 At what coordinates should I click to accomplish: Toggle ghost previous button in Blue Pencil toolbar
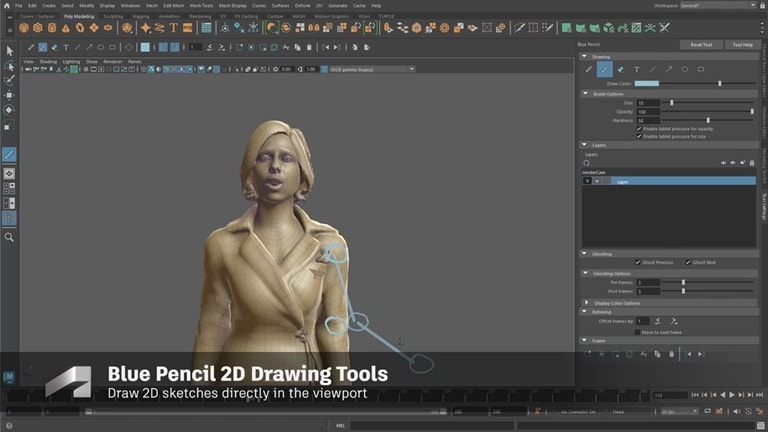pyautogui.click(x=164, y=48)
